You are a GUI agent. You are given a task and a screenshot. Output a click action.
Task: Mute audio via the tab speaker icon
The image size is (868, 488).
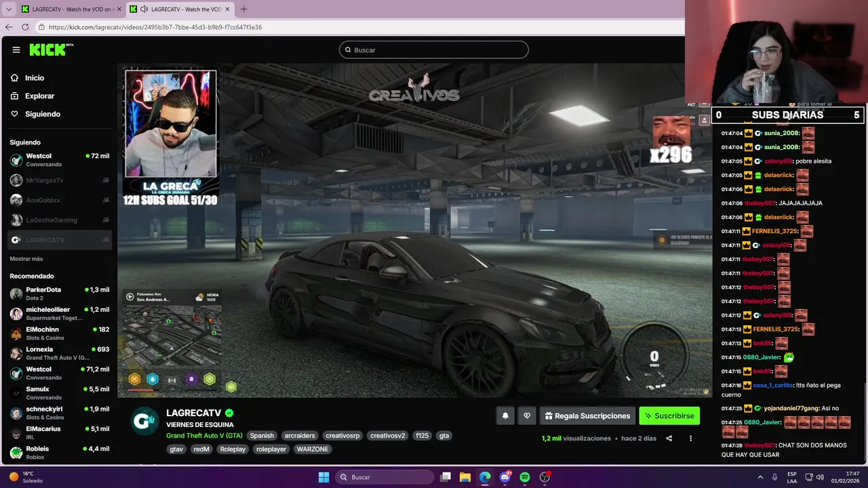coord(143,9)
